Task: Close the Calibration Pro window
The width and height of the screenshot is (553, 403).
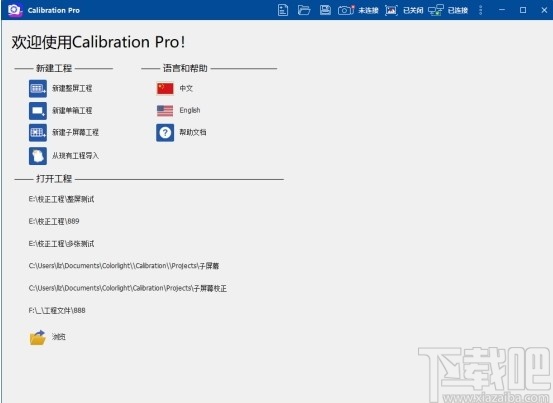Action: pyautogui.click(x=544, y=10)
